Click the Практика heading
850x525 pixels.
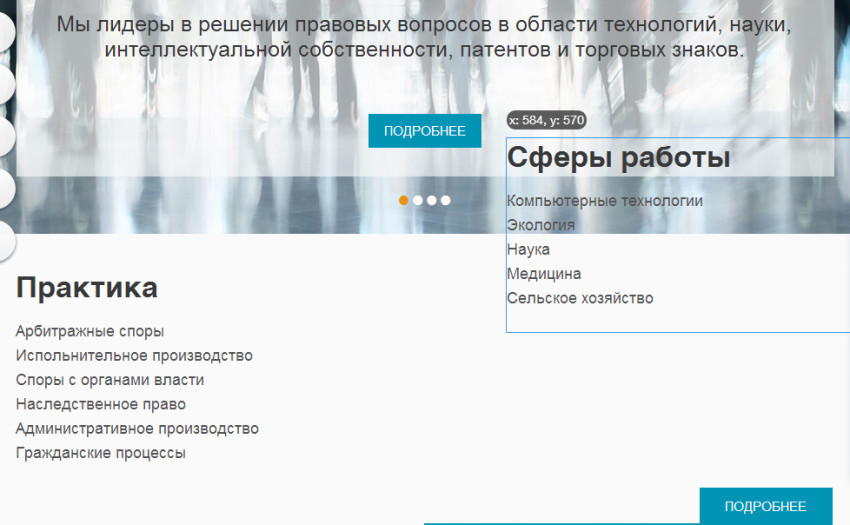[87, 288]
